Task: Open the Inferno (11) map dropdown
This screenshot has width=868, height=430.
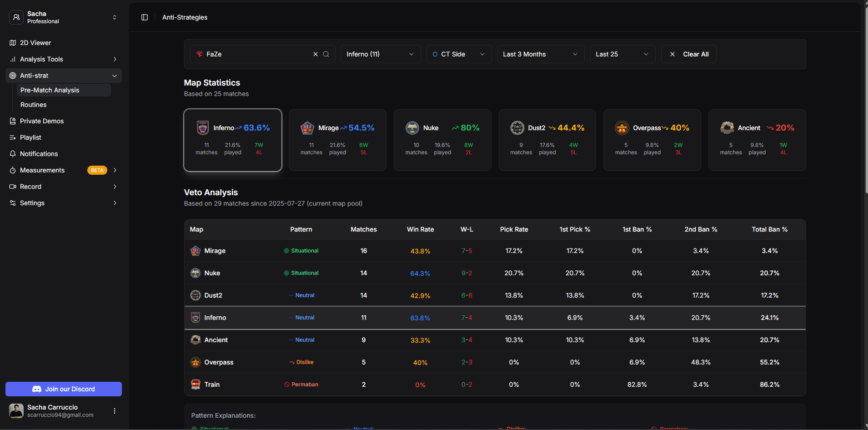Action: pyautogui.click(x=380, y=54)
